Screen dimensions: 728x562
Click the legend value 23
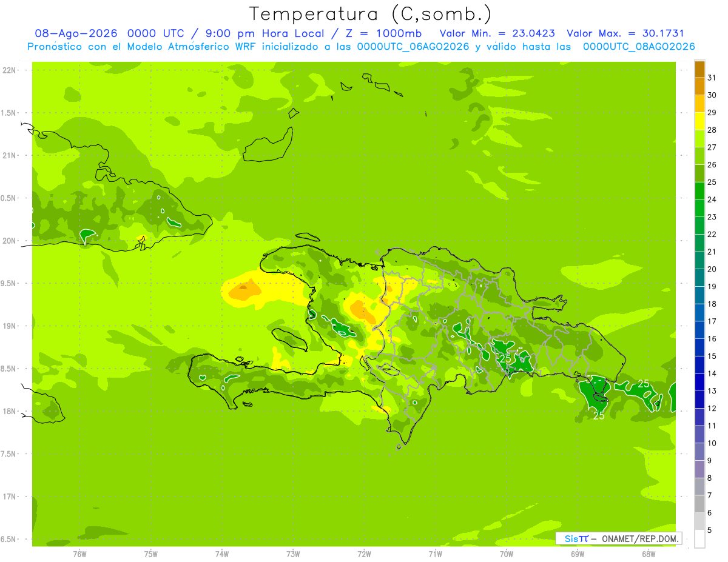tap(712, 217)
